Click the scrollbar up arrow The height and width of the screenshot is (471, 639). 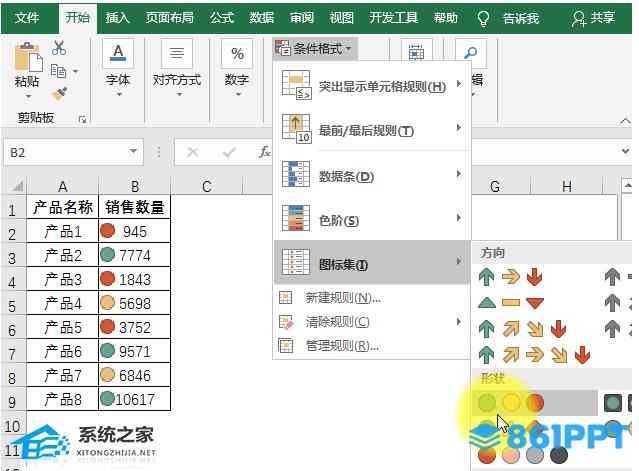[x=627, y=186]
